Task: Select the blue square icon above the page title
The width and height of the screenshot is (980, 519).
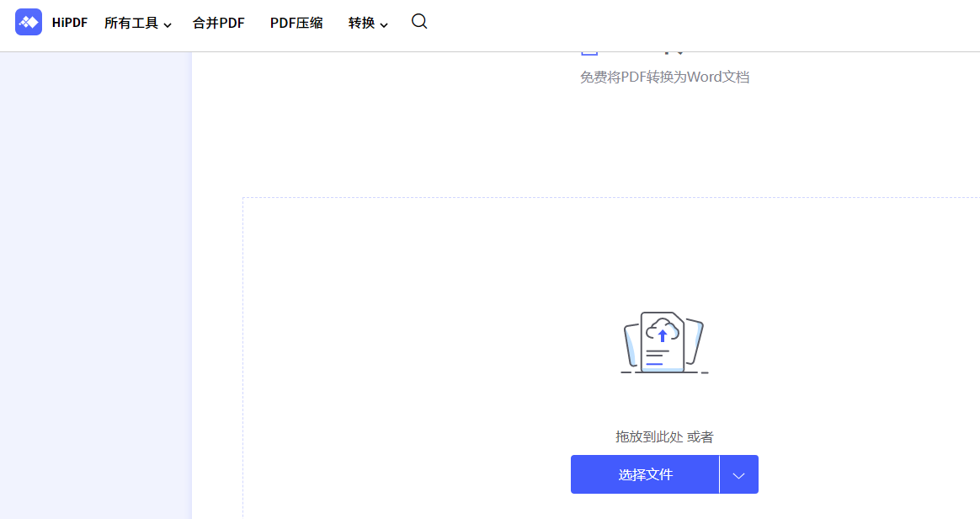Action: (x=589, y=48)
